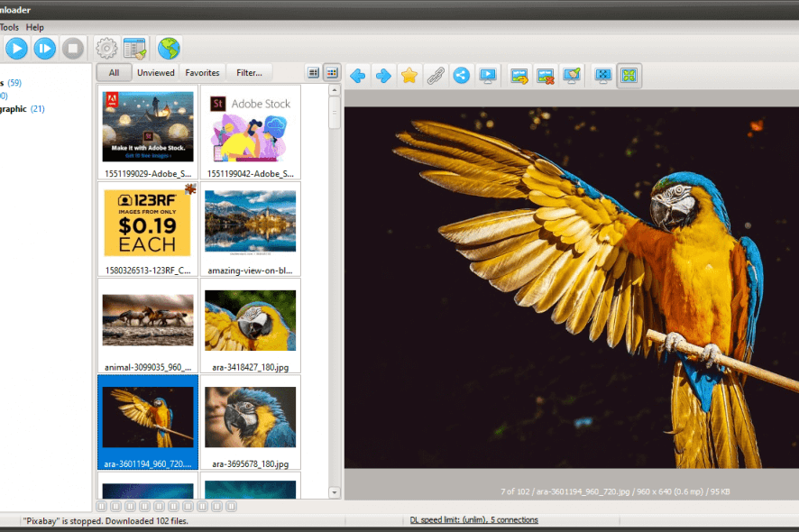Select the animal-3099035_960 horses thumbnail

point(148,326)
